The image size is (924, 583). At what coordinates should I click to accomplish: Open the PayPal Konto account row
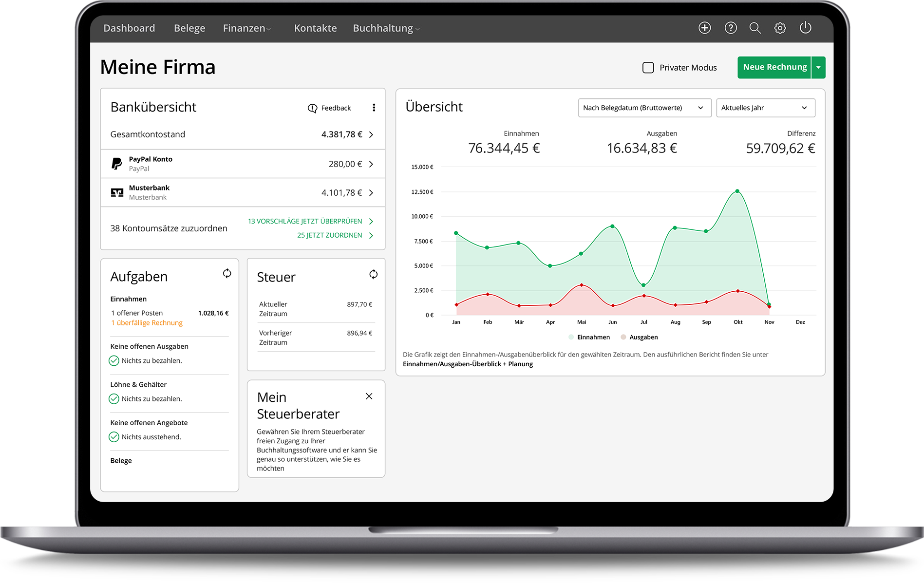243,164
